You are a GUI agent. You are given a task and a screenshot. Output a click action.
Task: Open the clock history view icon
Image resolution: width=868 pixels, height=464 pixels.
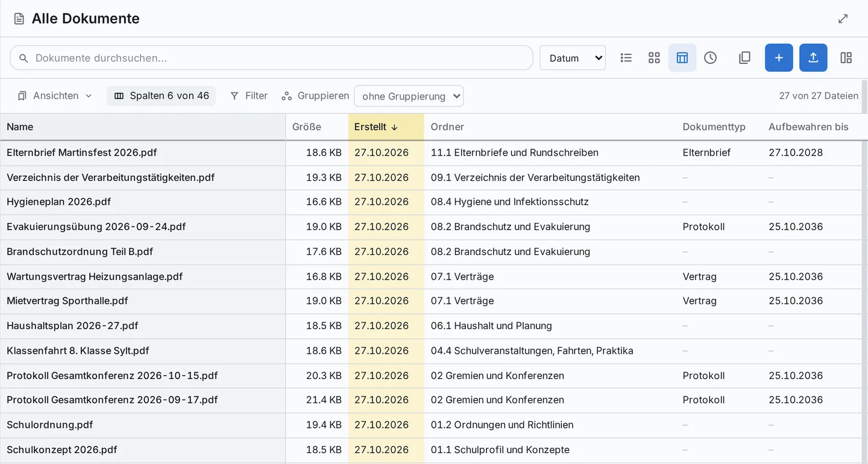coord(711,58)
